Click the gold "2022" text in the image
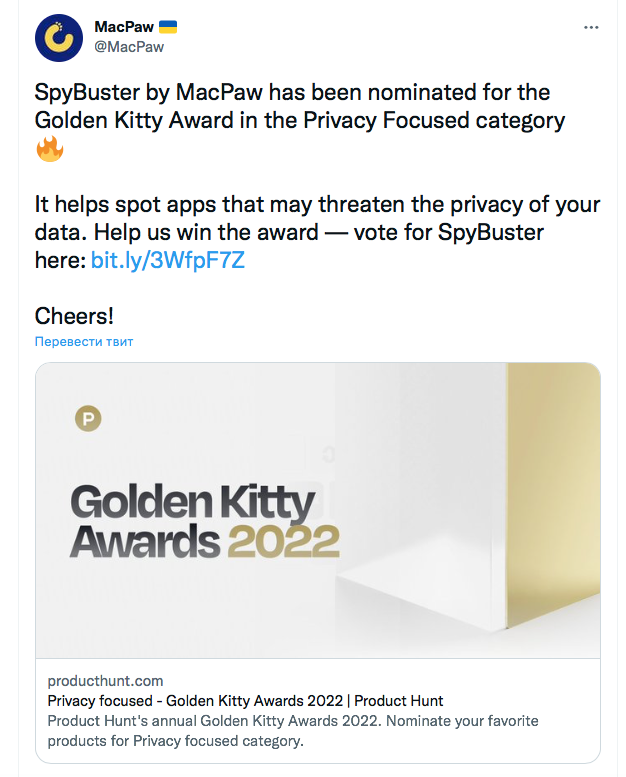The image size is (626, 777). (284, 542)
